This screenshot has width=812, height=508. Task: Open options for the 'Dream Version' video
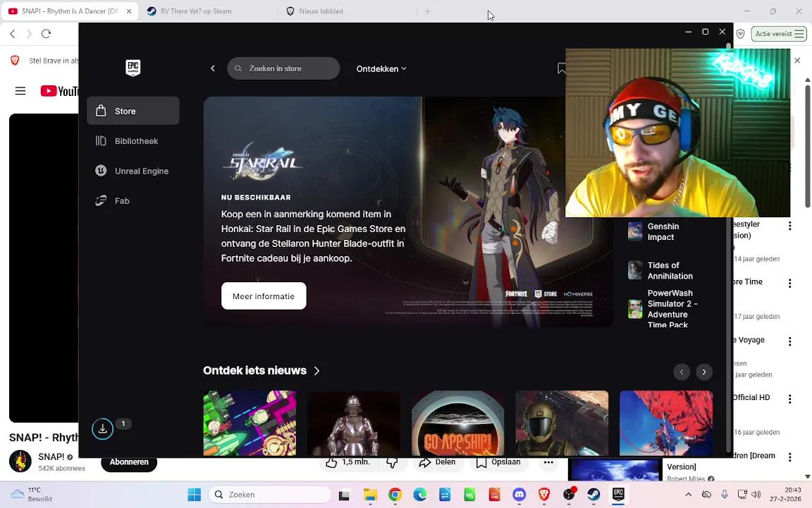[x=789, y=457]
